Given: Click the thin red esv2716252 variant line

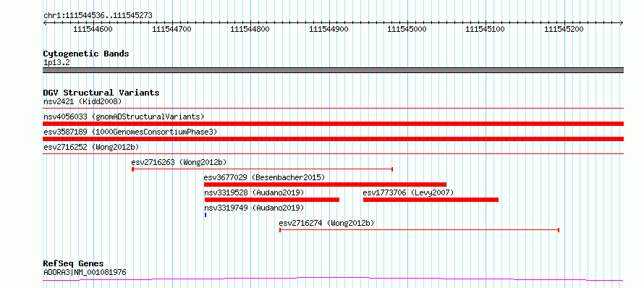Looking at the screenshot, I should 333,154.
